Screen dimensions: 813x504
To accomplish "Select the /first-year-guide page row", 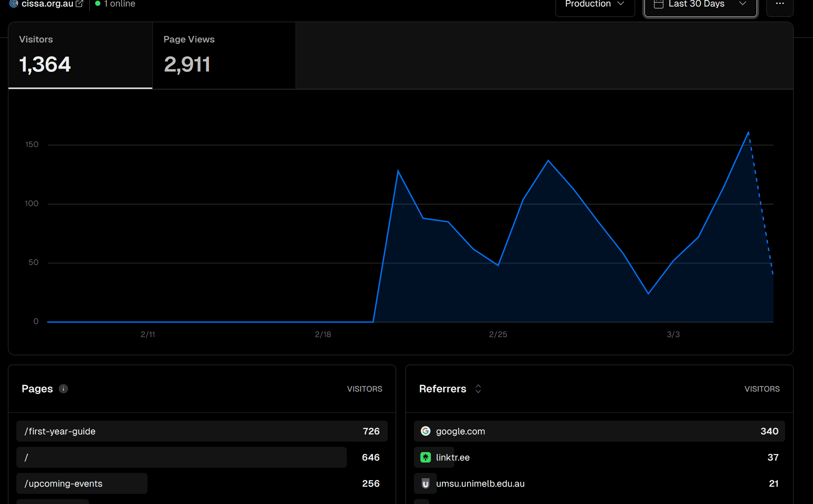I will pyautogui.click(x=202, y=431).
